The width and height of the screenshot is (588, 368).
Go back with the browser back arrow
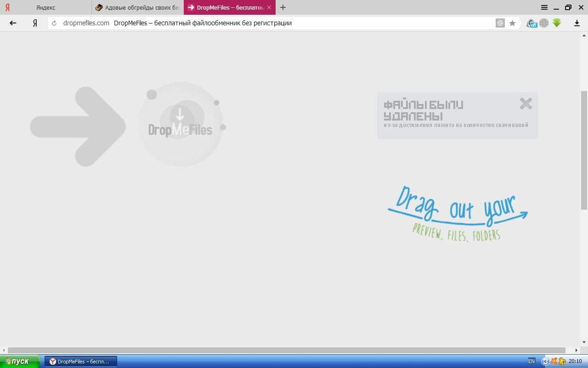tap(13, 23)
